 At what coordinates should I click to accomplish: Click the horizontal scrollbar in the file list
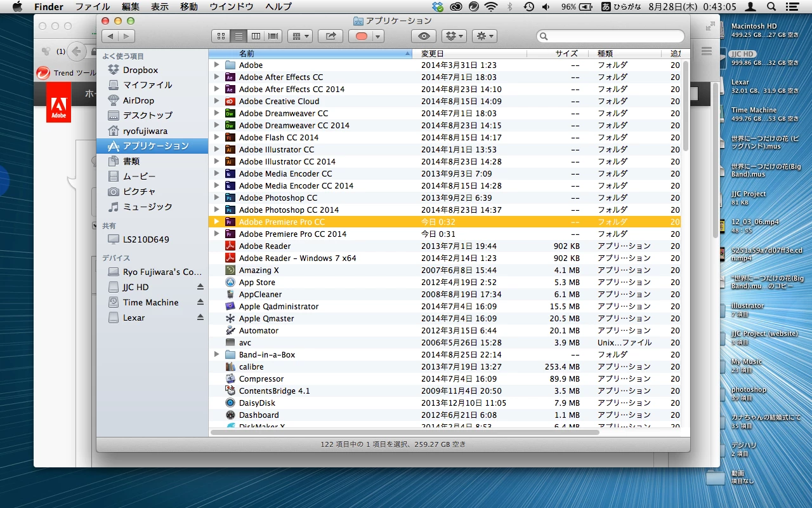[x=404, y=432]
